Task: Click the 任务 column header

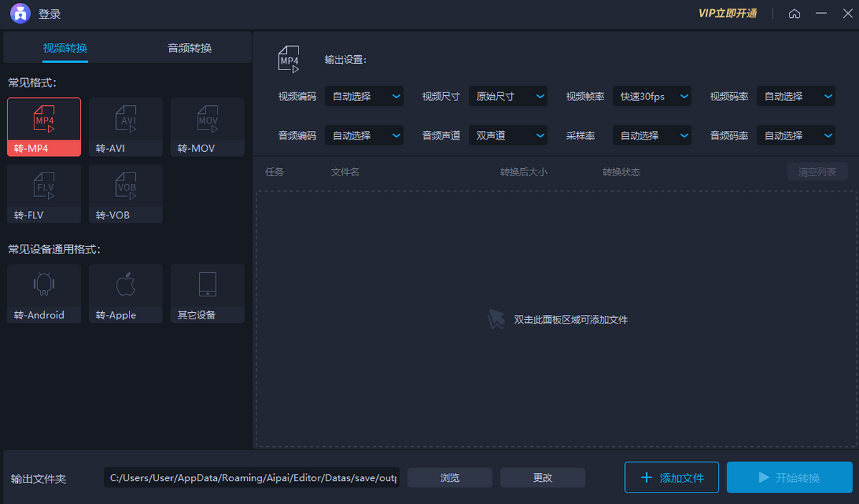Action: click(274, 172)
